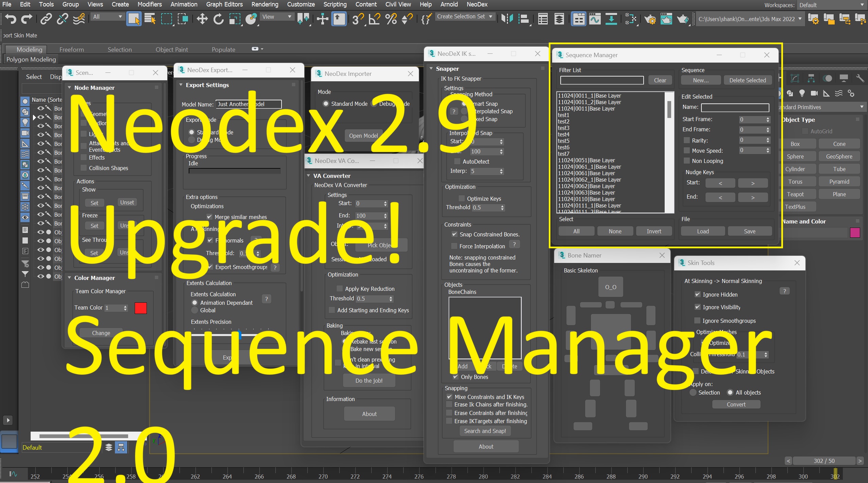868x483 pixels.
Task: Click New... sequence button
Action: (701, 80)
